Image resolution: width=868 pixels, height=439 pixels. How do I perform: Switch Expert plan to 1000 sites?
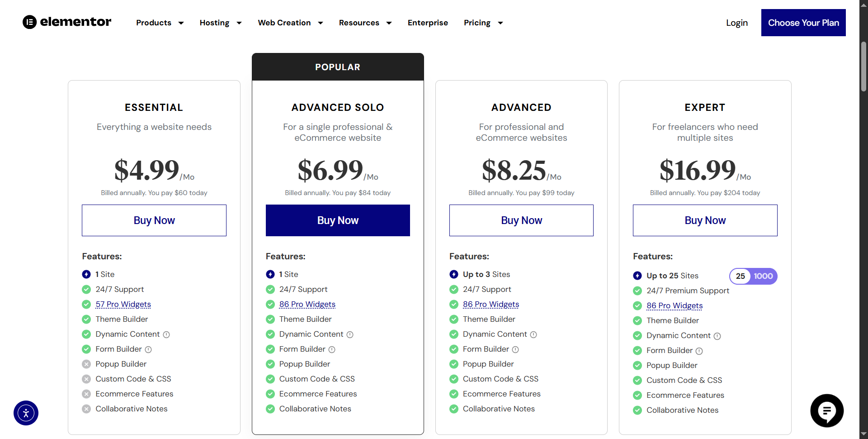[763, 276]
